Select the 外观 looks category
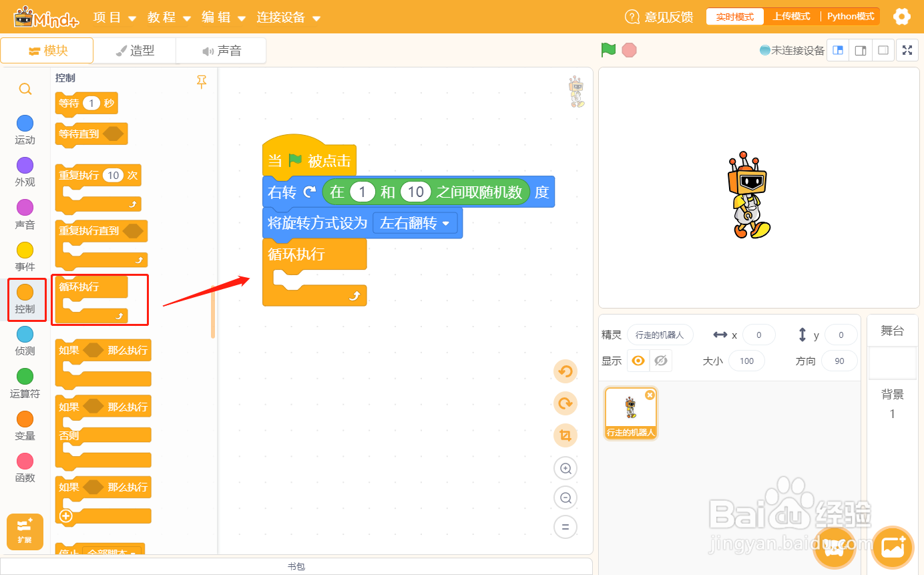 [x=25, y=172]
